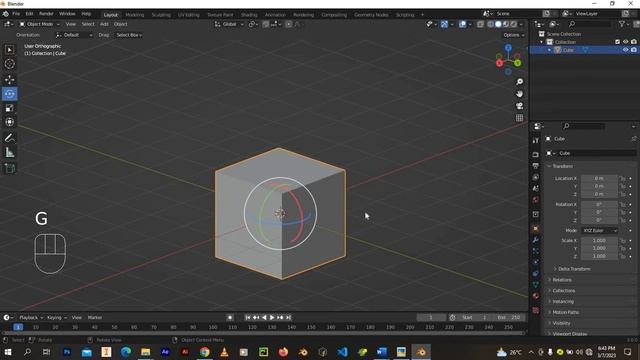Hide the Collection via its eye icon

[x=625, y=42]
